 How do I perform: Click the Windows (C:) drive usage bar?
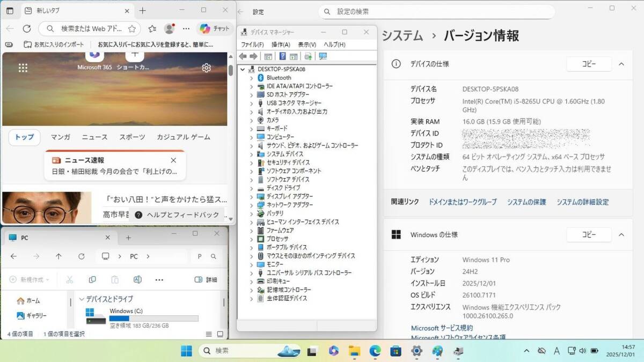[x=153, y=319]
